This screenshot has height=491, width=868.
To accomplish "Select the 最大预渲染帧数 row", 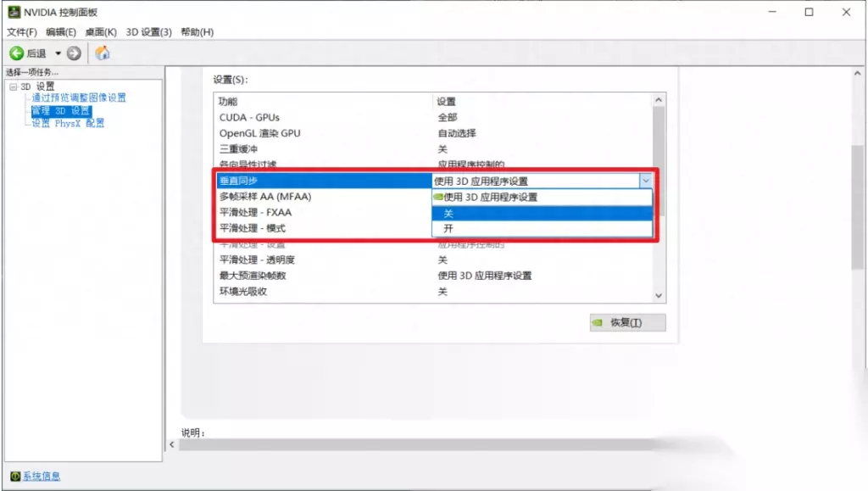I will coord(435,276).
